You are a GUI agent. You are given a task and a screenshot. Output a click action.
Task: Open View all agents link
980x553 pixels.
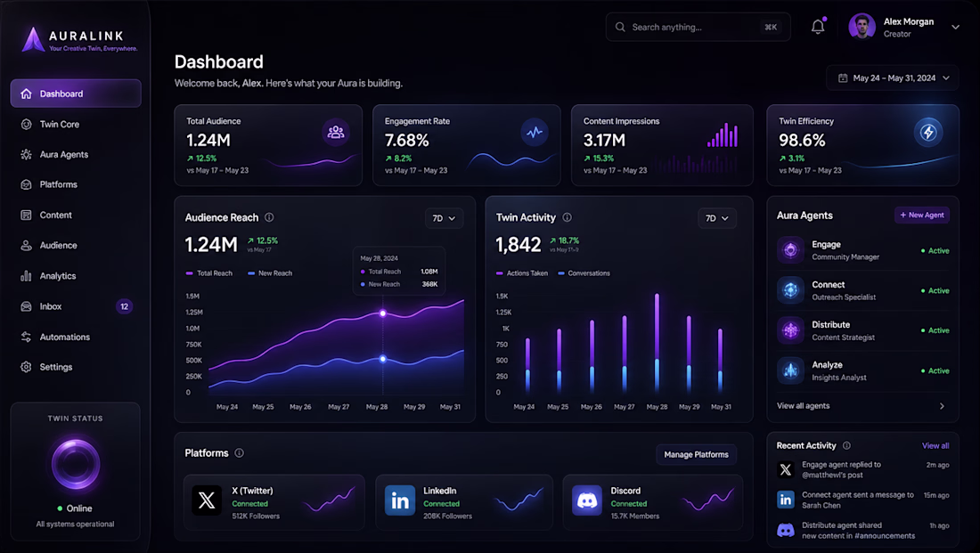[x=803, y=405]
